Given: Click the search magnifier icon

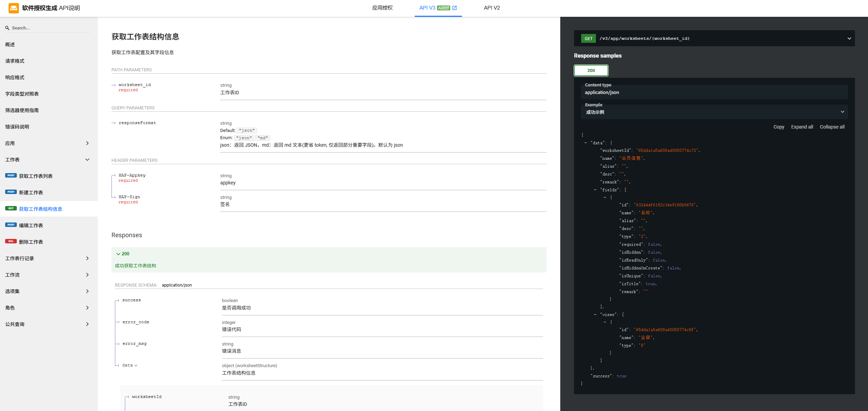Looking at the screenshot, I should coord(7,28).
